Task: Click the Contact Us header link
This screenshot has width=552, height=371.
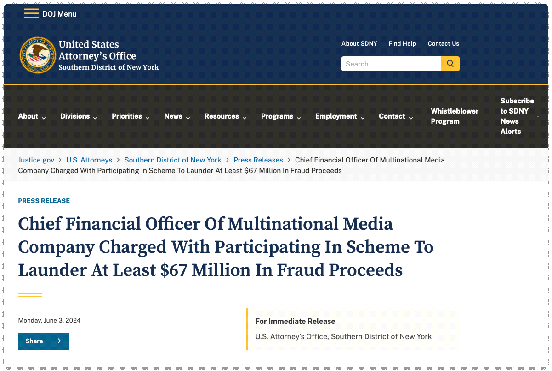Action: 443,44
